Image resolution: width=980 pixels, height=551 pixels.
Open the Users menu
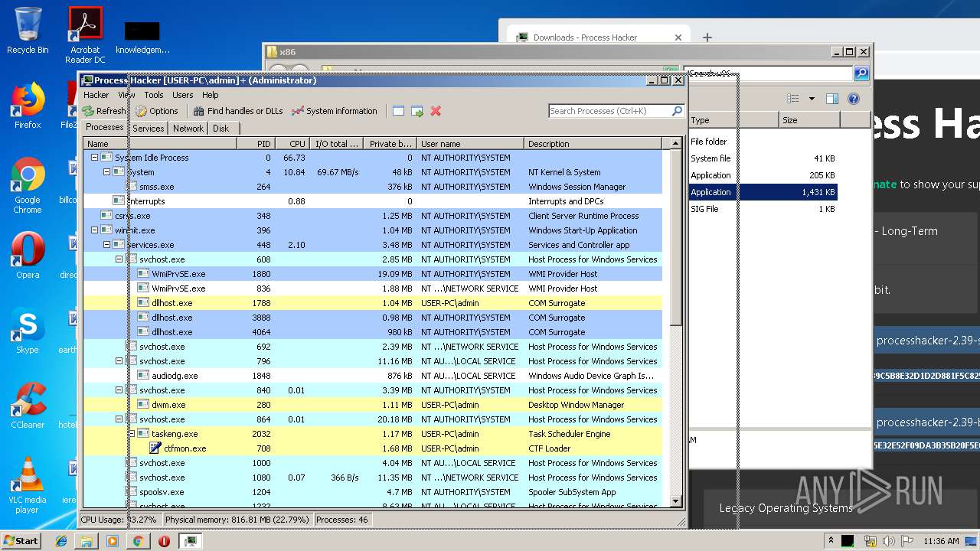182,95
